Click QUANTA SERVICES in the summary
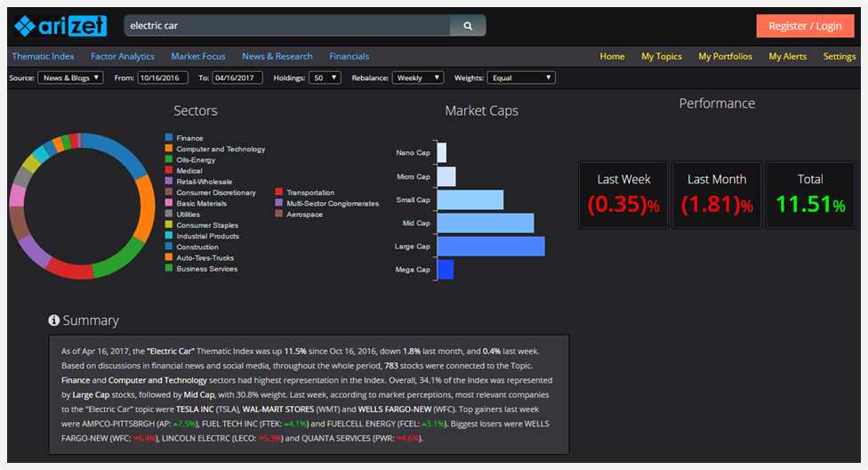This screenshot has height=470, width=868. pos(335,438)
